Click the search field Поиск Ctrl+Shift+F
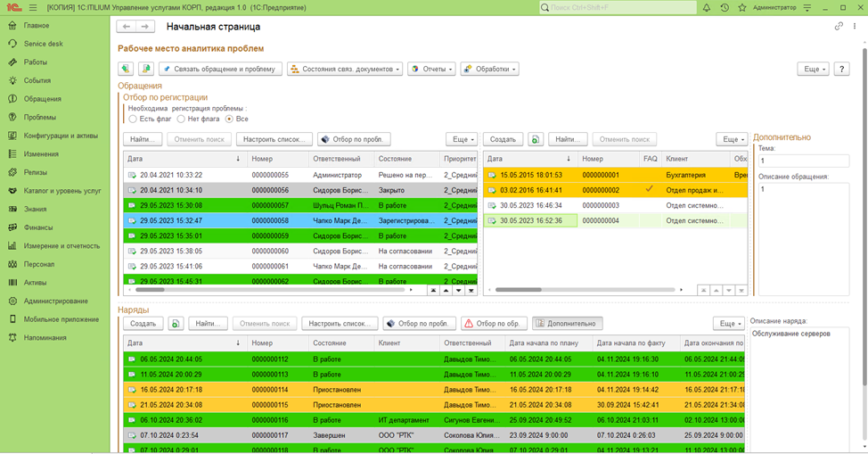The height and width of the screenshot is (454, 868). coord(618,8)
